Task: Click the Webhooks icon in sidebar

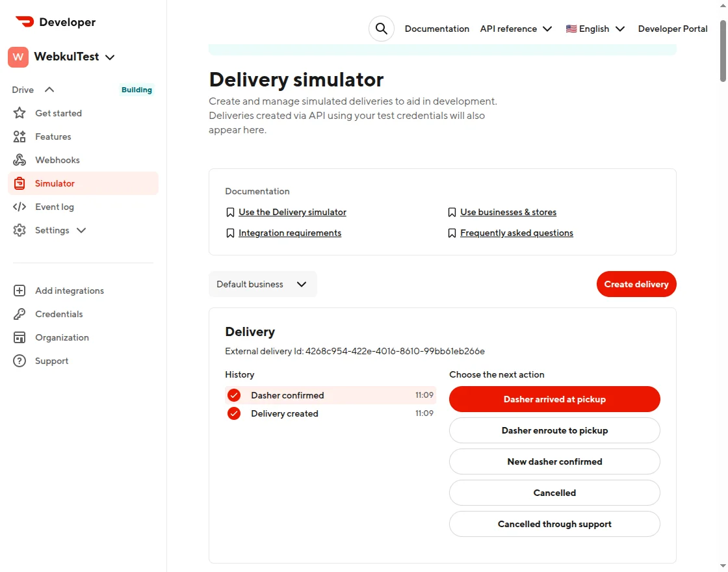Action: [x=19, y=160]
